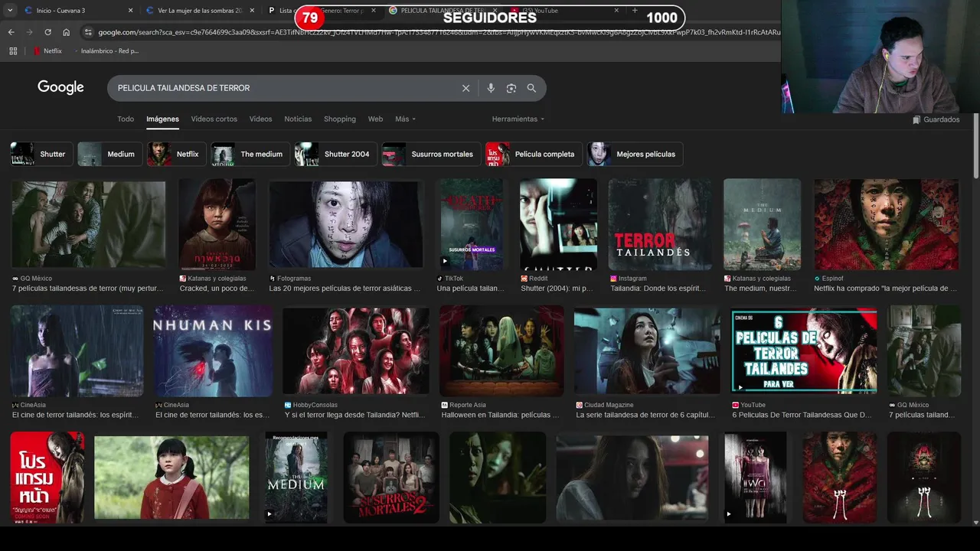Filter images by Shutter 2004 chip
980x551 pixels.
pos(335,154)
